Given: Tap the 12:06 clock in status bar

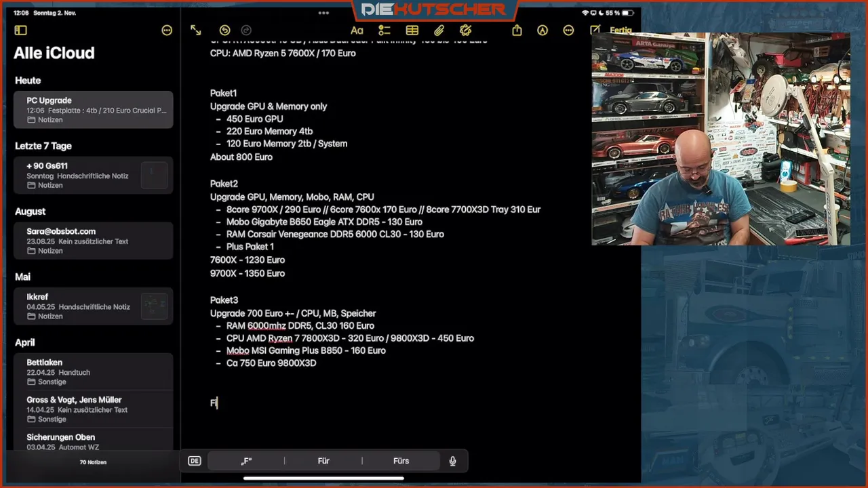Looking at the screenshot, I should coord(21,13).
